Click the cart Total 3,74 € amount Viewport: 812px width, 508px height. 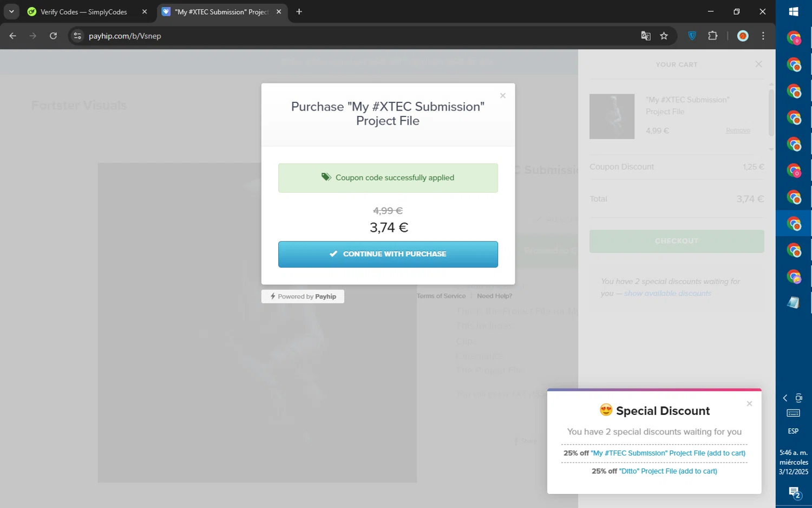pos(750,199)
